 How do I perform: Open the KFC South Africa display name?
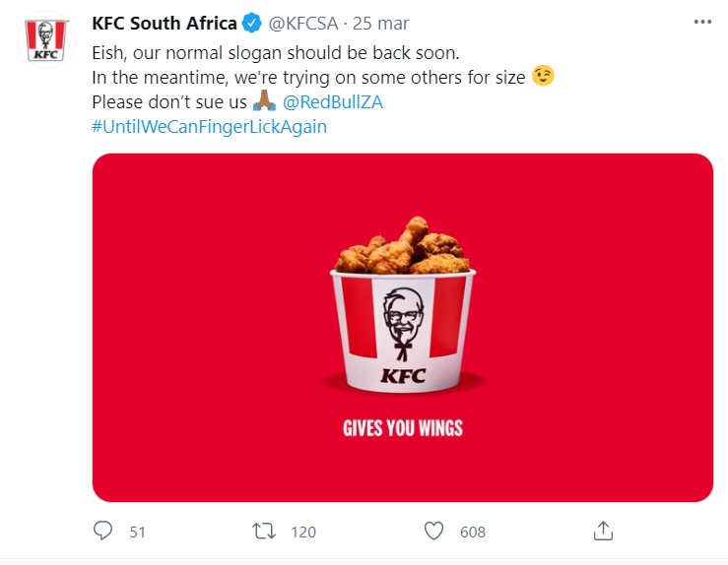164,23
